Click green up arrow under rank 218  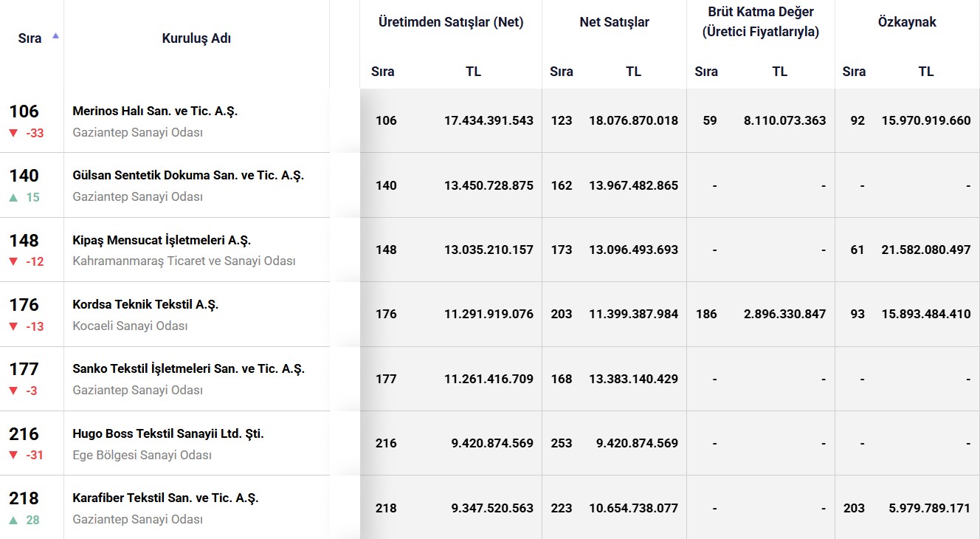click(x=13, y=520)
